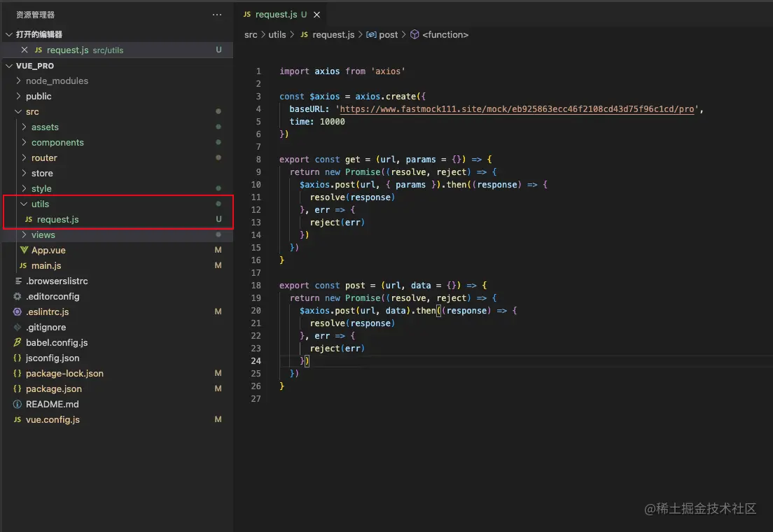Close the request.js editor tab
Screen dimensions: 773x532
tap(317, 15)
